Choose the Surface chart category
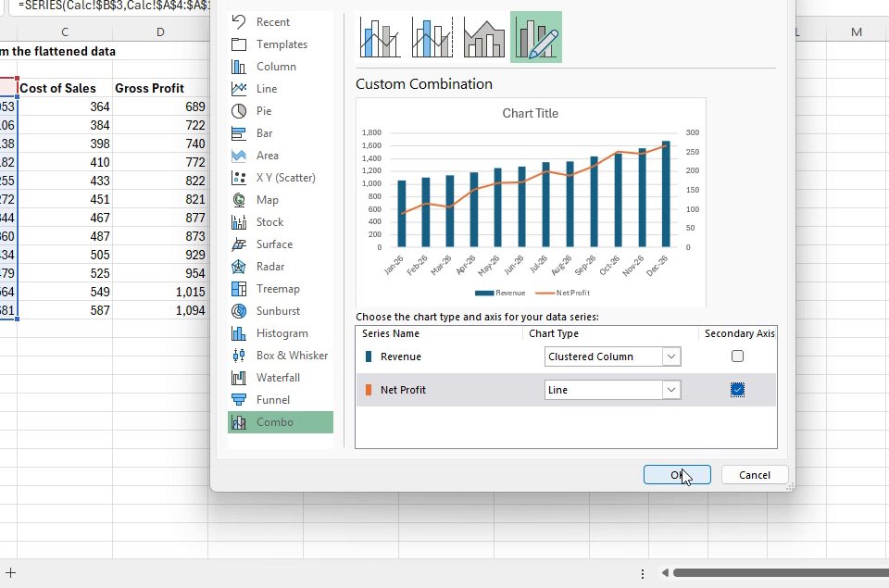Viewport: 889px width, 588px height. [x=280, y=244]
